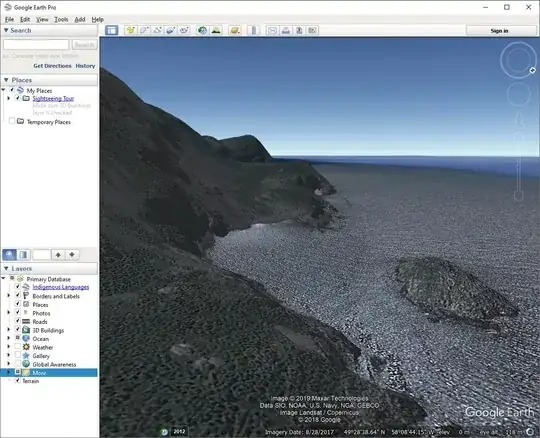The height and width of the screenshot is (438, 540).
Task: Click the Get Directions link
Action: [52, 65]
